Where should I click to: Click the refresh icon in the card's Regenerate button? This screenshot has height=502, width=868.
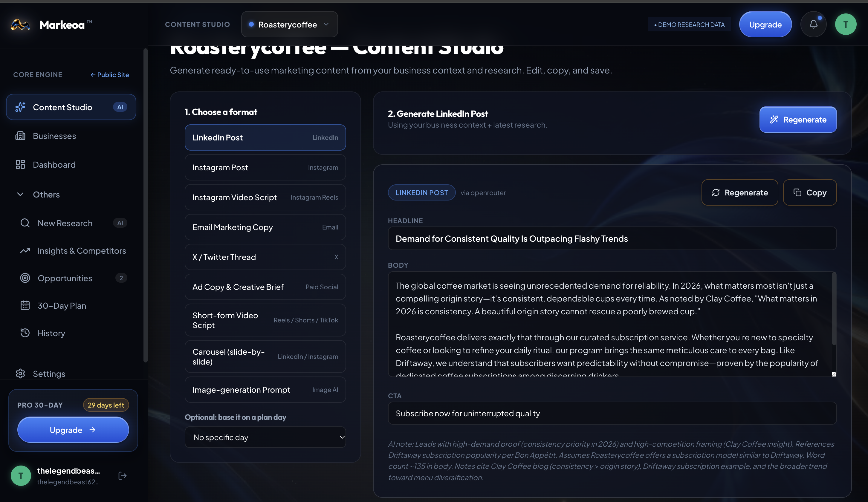point(716,192)
